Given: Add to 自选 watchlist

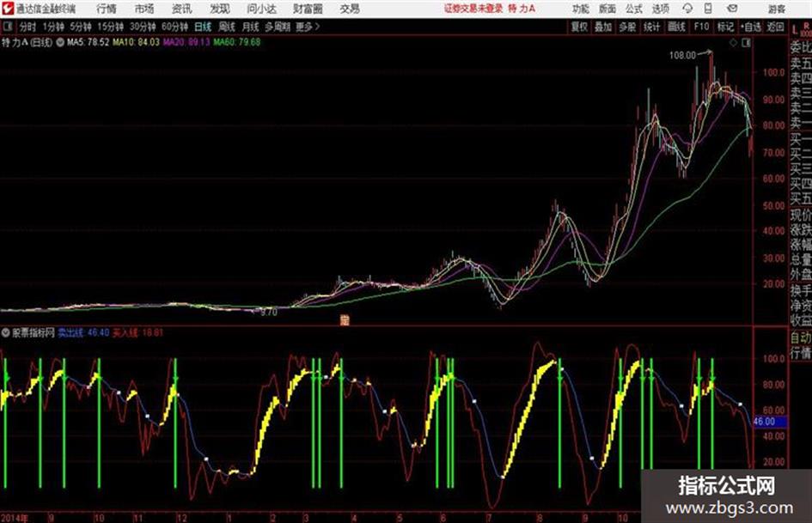Looking at the screenshot, I should click(751, 27).
